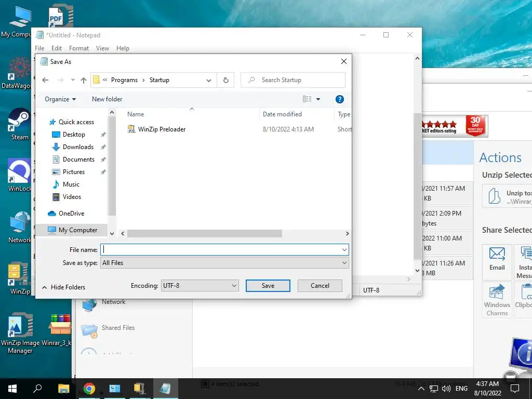Viewport: 532px width, 399px height.
Task: Open the Save as type dropdown
Action: pos(224,263)
